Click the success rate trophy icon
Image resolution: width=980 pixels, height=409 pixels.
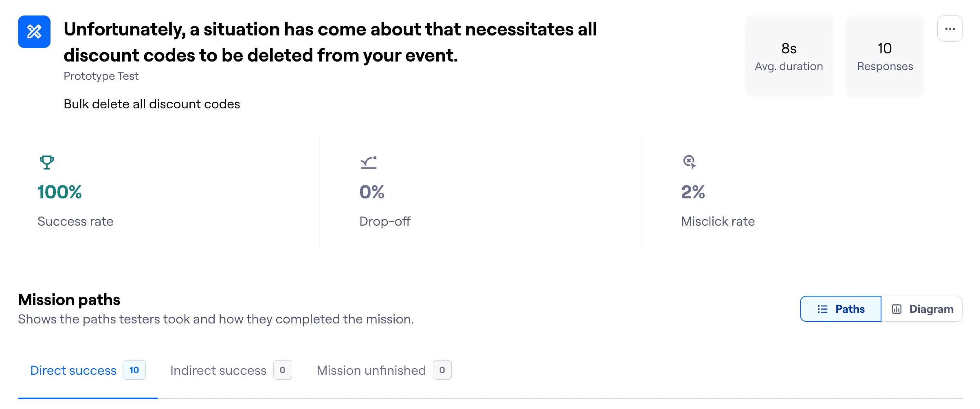click(x=47, y=162)
